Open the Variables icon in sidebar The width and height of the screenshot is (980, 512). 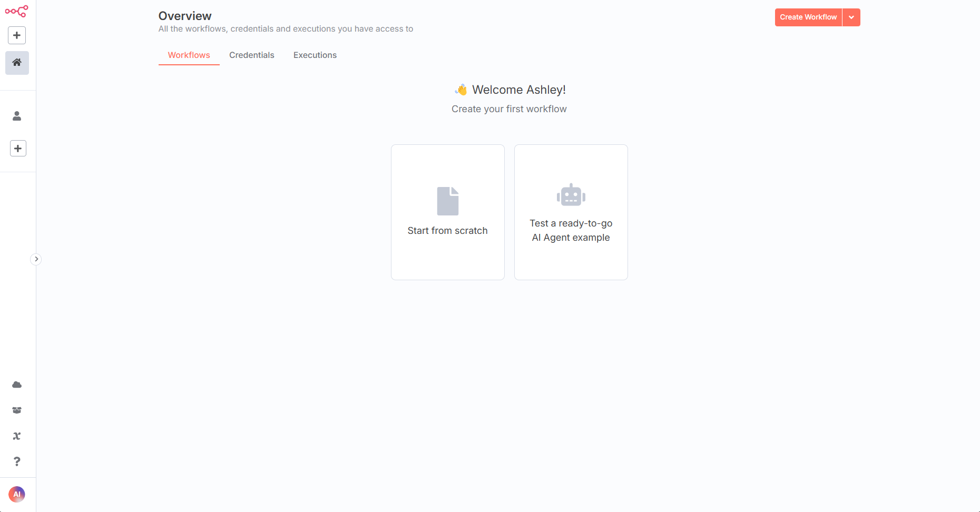pos(17,436)
